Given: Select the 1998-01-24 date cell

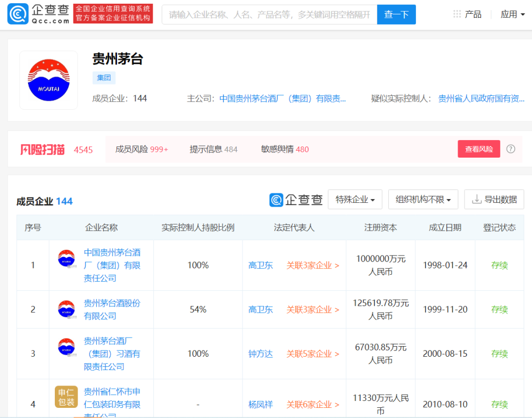Looking at the screenshot, I should click(445, 265).
